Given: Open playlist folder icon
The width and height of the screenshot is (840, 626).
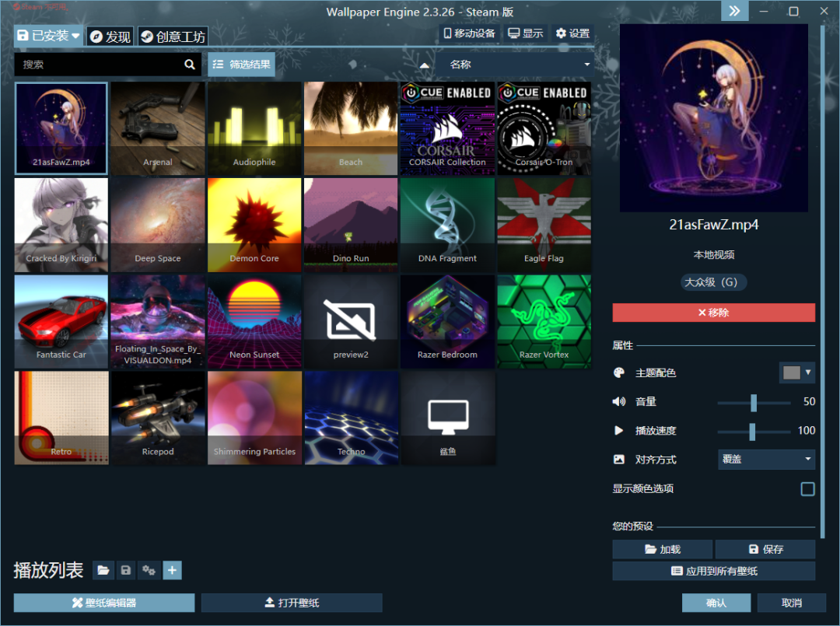Looking at the screenshot, I should point(103,570).
